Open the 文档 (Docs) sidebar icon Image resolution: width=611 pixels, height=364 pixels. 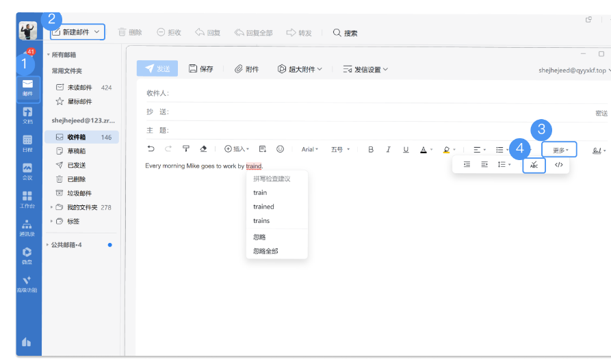pos(27,115)
